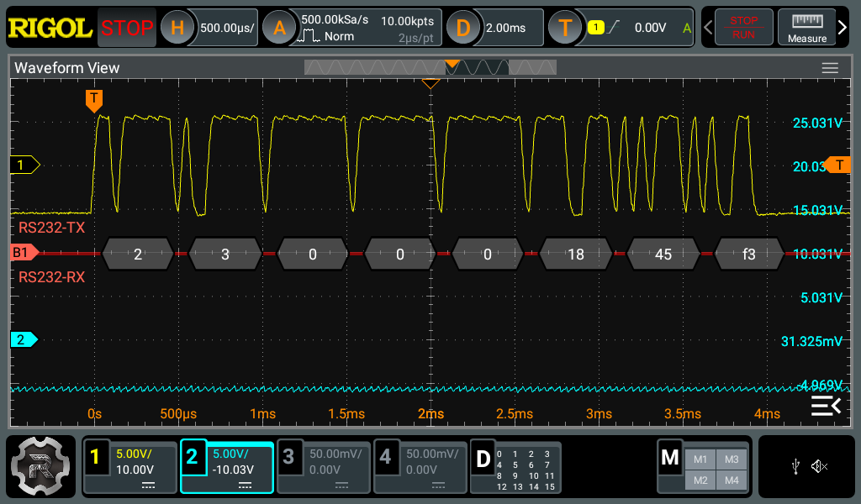Open the Waveform View hamburger menu

831,67
